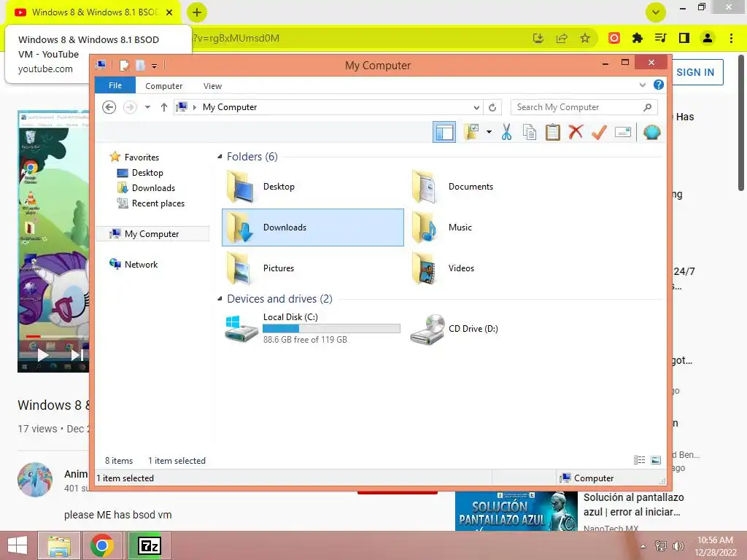Select Favorites in navigation pane
The image size is (747, 560).
click(x=134, y=157)
